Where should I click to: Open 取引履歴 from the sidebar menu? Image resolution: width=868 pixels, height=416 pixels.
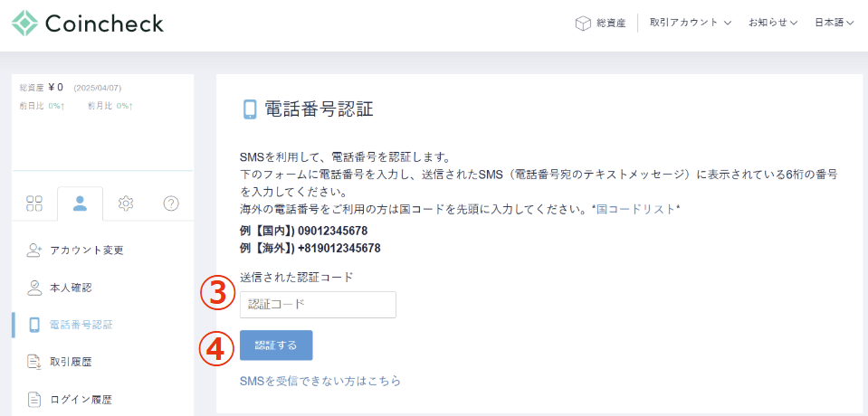point(71,362)
